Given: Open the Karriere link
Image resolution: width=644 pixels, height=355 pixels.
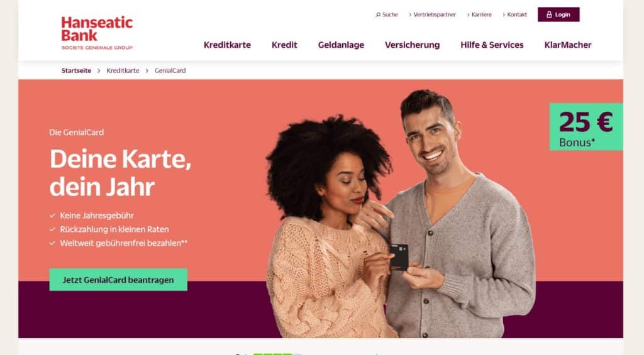Looking at the screenshot, I should click(479, 15).
